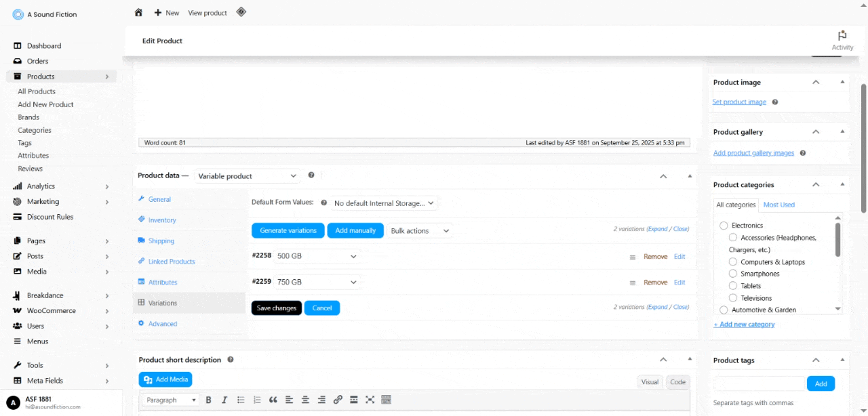The height and width of the screenshot is (416, 868).
Task: Check the Televisions category checkbox
Action: [x=732, y=297]
